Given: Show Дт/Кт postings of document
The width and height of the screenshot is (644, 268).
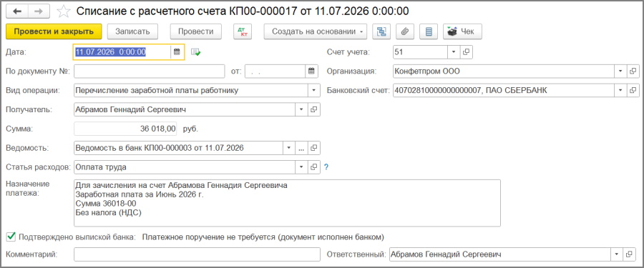Looking at the screenshot, I should (x=243, y=31).
